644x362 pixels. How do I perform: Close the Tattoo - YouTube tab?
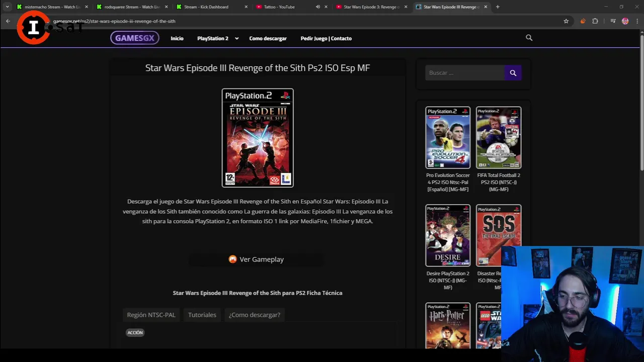326,7
